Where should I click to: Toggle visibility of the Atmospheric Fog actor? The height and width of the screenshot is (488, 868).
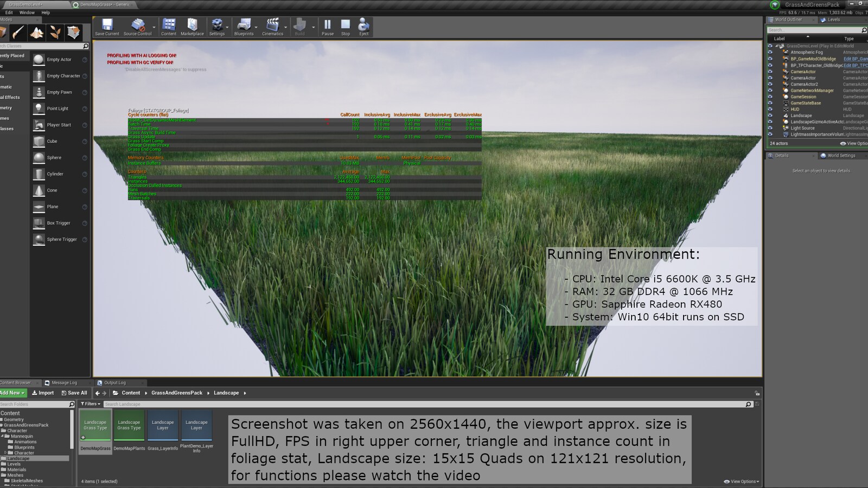[x=770, y=52]
